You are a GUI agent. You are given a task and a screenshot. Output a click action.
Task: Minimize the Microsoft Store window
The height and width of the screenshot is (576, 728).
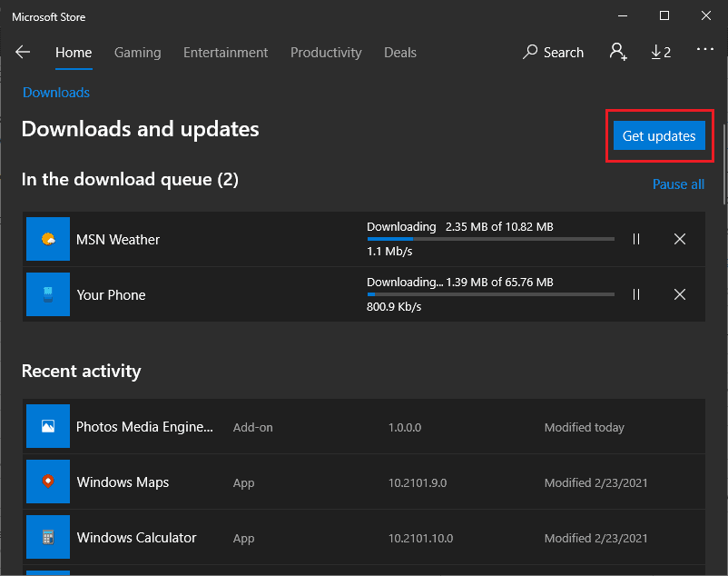click(x=623, y=15)
